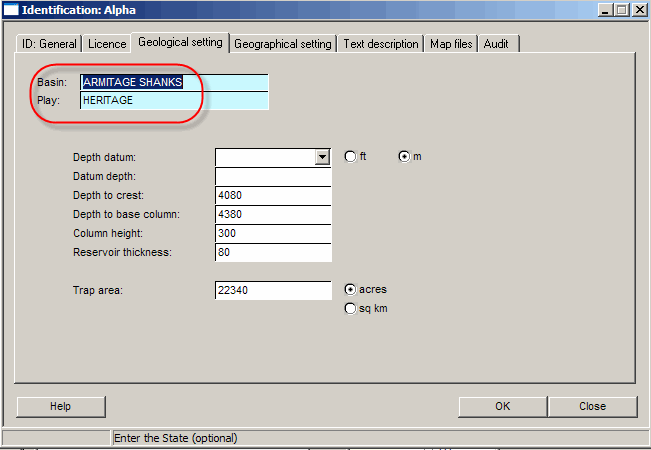The height and width of the screenshot is (450, 651).
Task: Confirm the dialog with the OK button
Action: pyautogui.click(x=502, y=406)
